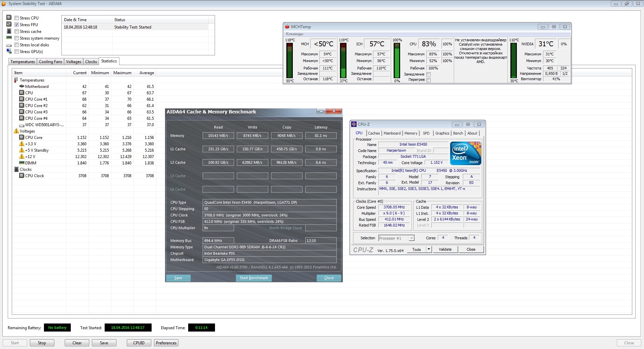The width and height of the screenshot is (644, 349).
Task: Open the Graphics tab in CPU-Z
Action: 442,133
